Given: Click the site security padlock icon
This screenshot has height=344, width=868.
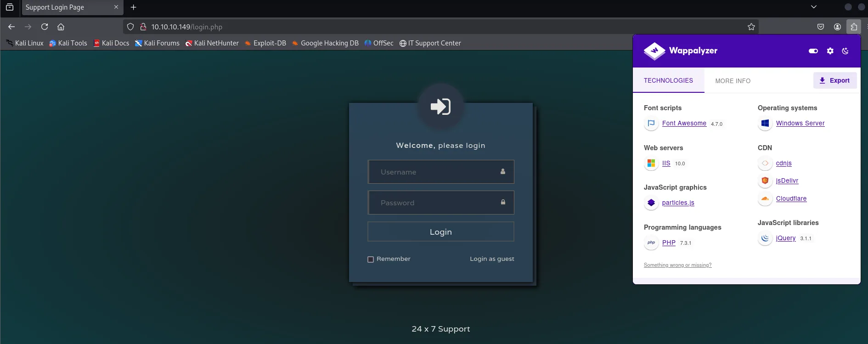Looking at the screenshot, I should tap(143, 27).
